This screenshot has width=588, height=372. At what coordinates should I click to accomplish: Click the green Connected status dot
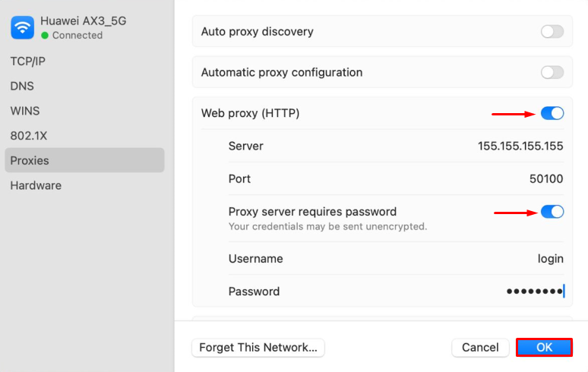(45, 36)
